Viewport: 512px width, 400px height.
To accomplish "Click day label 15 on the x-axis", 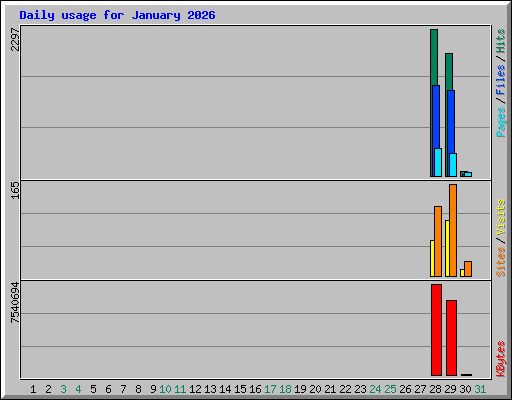I will (x=240, y=389).
